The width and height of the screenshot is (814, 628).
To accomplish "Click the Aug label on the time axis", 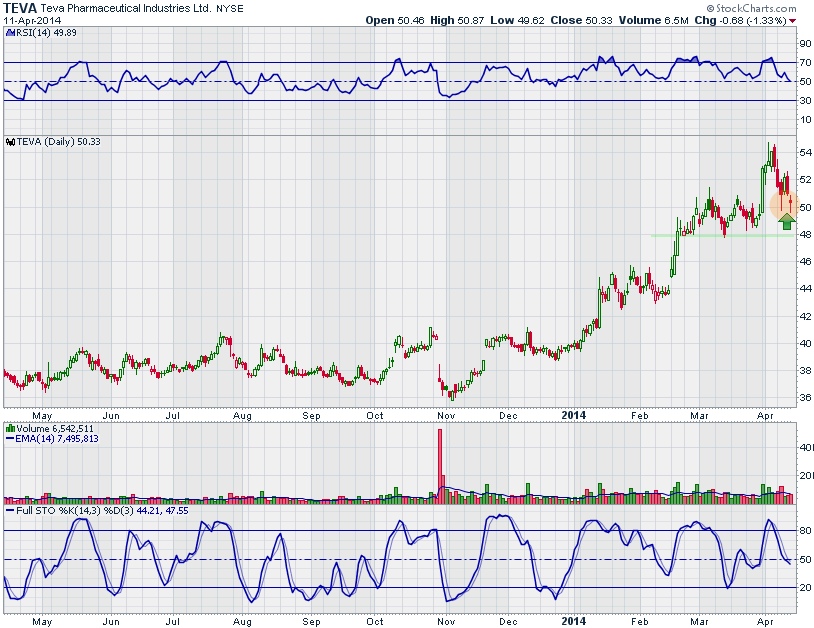I will pos(241,413).
